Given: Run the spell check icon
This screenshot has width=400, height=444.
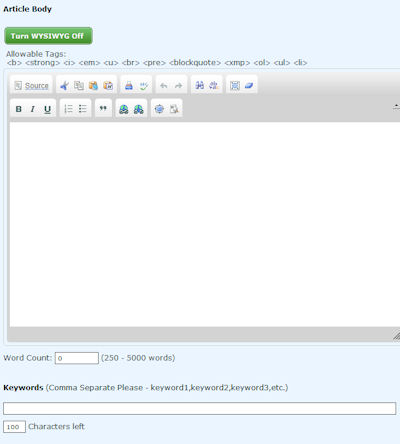Looking at the screenshot, I should point(144,86).
